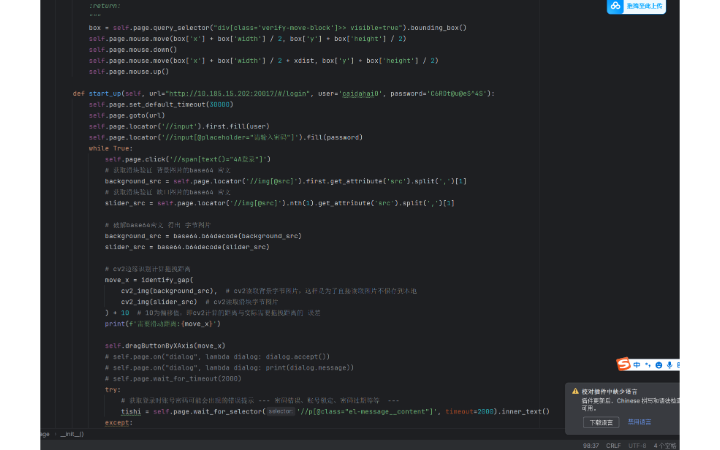The width and height of the screenshot is (720, 450).
Task: Click the while True: line
Action: coord(111,148)
